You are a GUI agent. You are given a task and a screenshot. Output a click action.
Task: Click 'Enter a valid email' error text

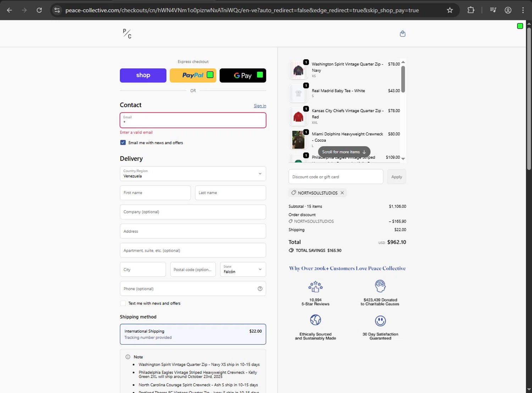(x=136, y=132)
